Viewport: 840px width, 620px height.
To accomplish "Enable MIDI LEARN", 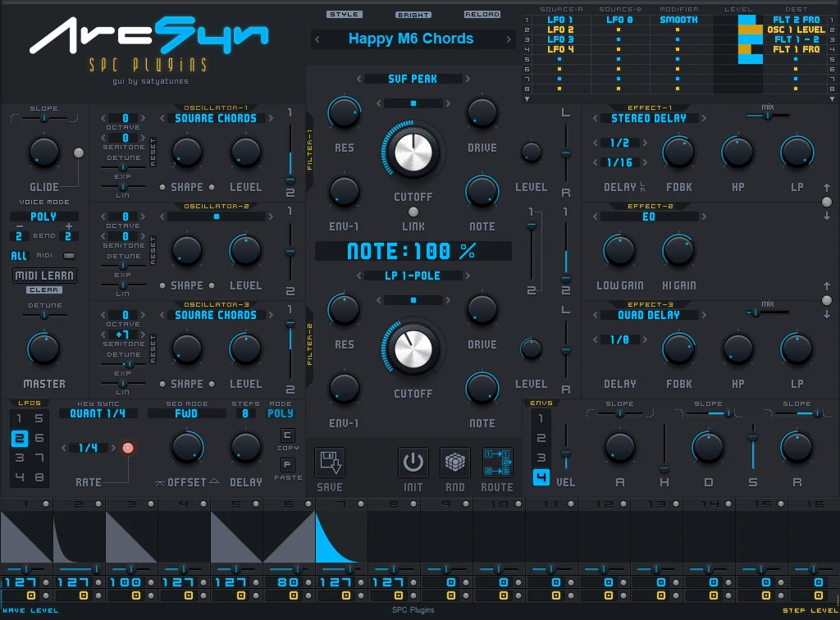I will (x=43, y=275).
